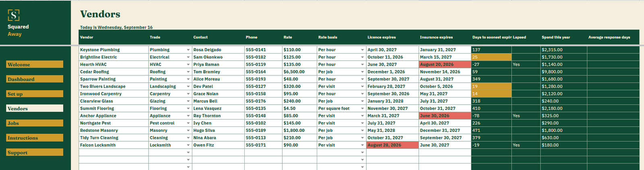The width and height of the screenshot is (644, 170).
Task: Open Rate basis dropdown for Falcon Locksmith
Action: [x=362, y=145]
